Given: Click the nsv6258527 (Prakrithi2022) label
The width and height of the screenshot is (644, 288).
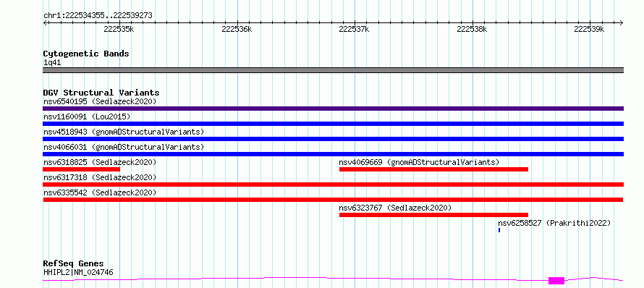Looking at the screenshot, I should [x=554, y=223].
